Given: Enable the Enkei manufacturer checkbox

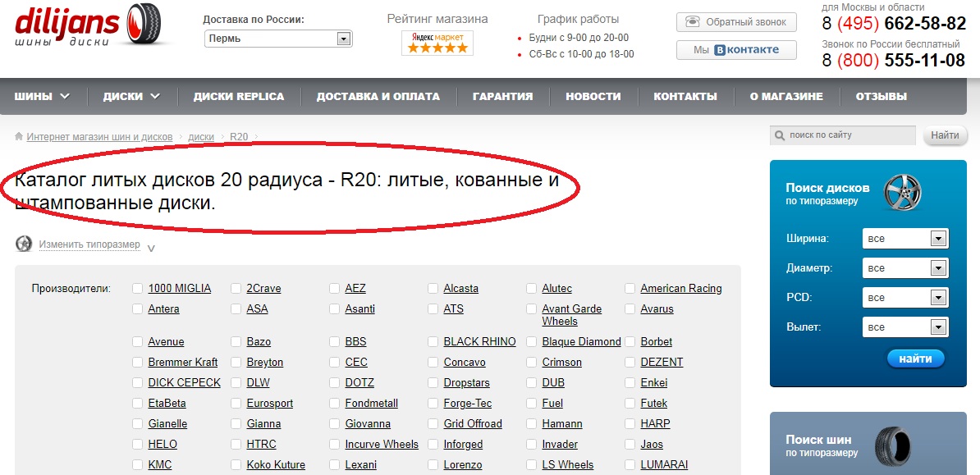Looking at the screenshot, I should 630,382.
